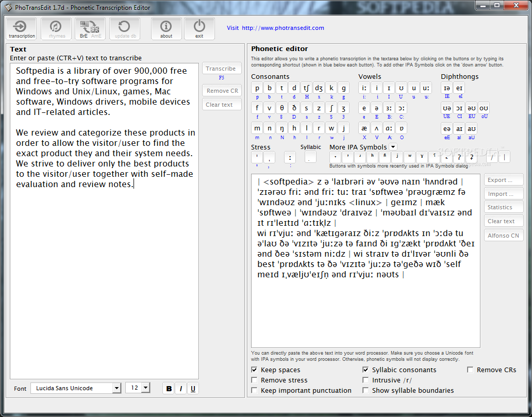This screenshot has width=532, height=417.
Task: Insert the primary stress mark button
Action: tap(257, 157)
